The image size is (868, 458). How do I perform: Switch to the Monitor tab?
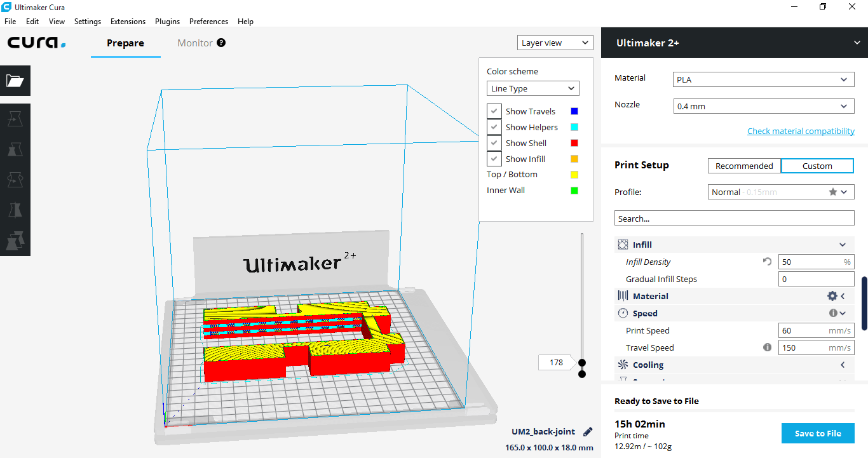tap(195, 43)
